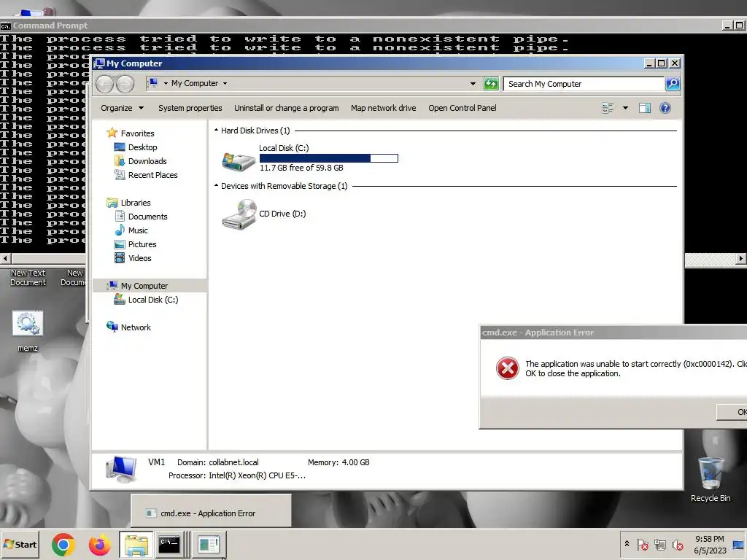Open the address bar history dropdown arrow
This screenshot has width=747, height=560.
pos(473,84)
